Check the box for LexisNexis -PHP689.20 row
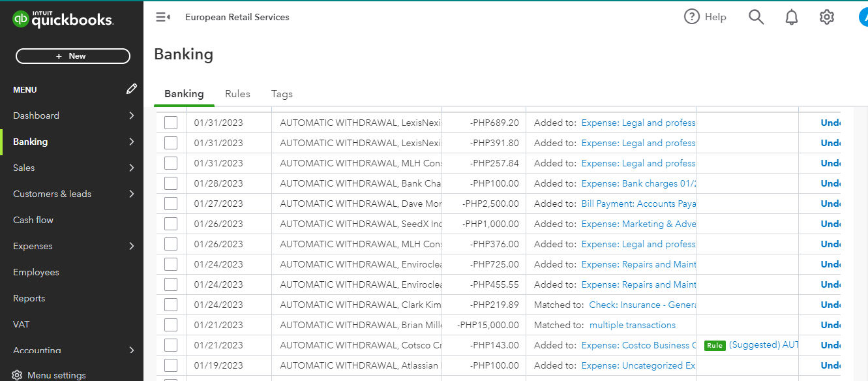 click(x=171, y=123)
